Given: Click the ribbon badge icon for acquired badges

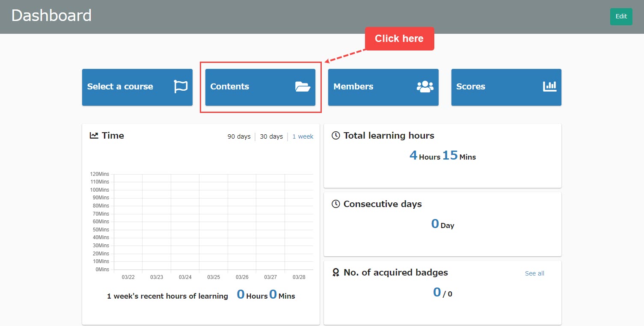Looking at the screenshot, I should click(x=336, y=273).
